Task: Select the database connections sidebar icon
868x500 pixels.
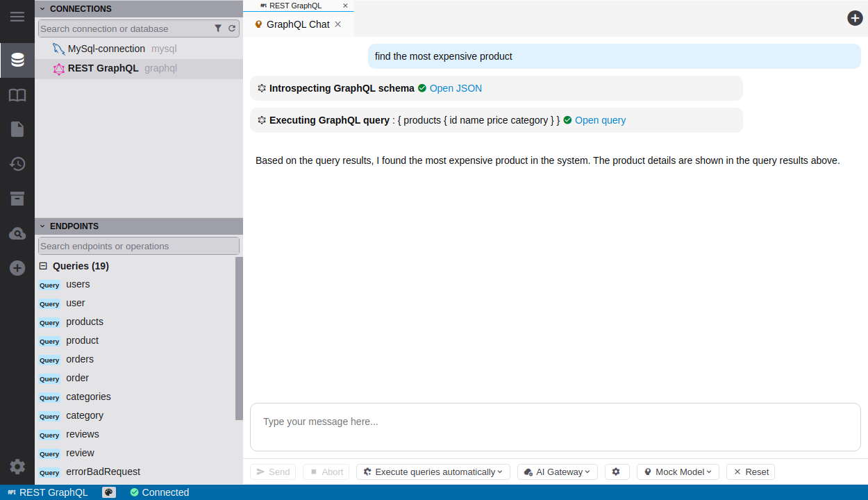Action: coord(17,60)
